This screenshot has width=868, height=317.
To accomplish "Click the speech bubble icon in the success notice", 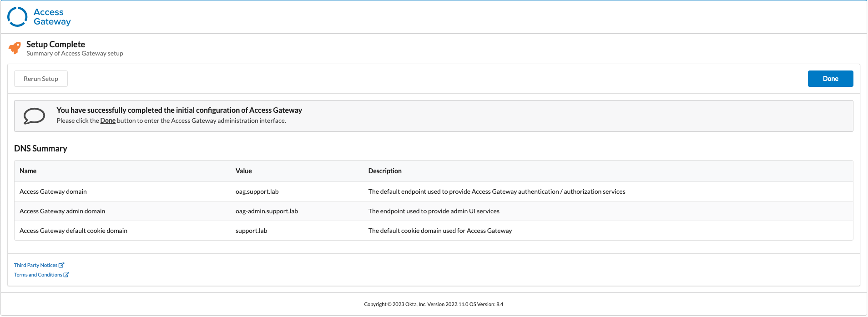I will click(x=34, y=116).
